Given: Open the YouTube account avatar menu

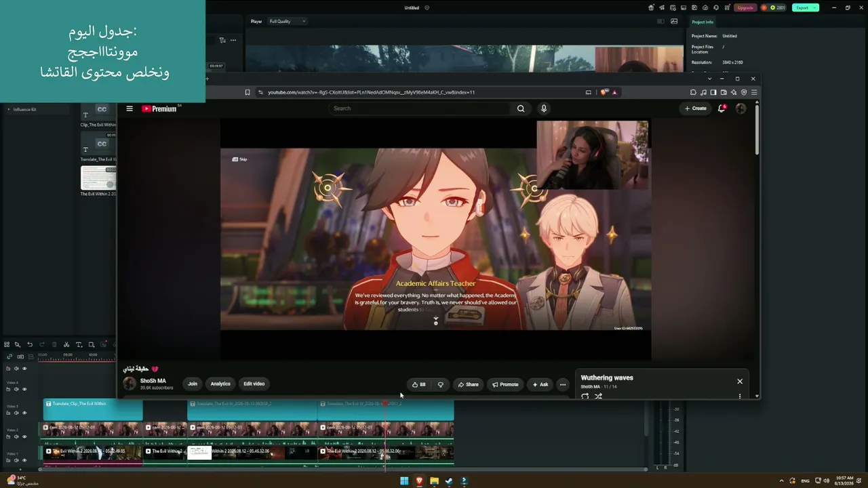Looking at the screenshot, I should point(741,108).
